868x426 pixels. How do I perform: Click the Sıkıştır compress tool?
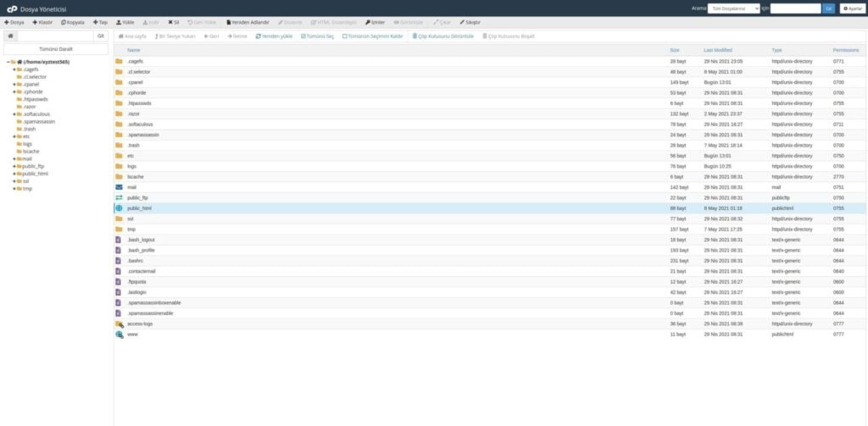[x=470, y=23]
